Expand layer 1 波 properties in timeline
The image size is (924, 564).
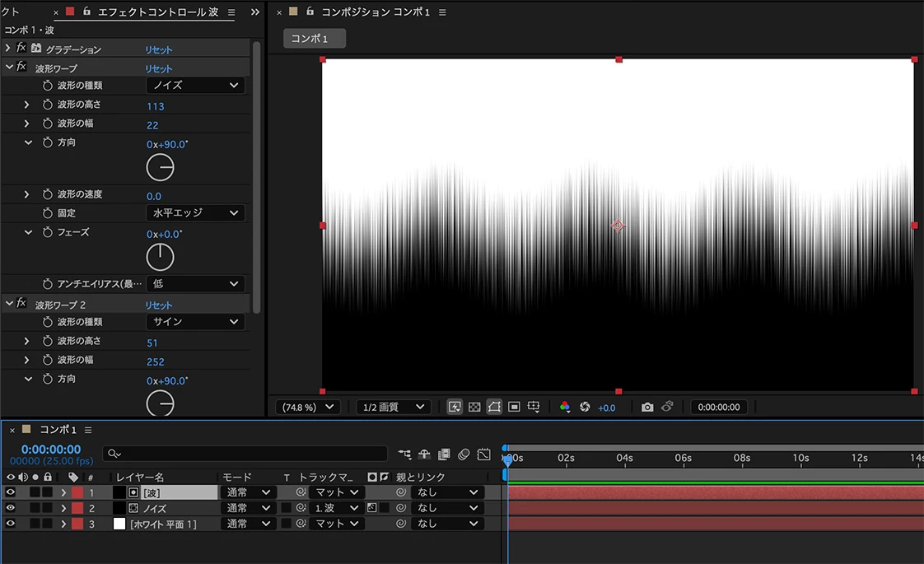pos(63,492)
